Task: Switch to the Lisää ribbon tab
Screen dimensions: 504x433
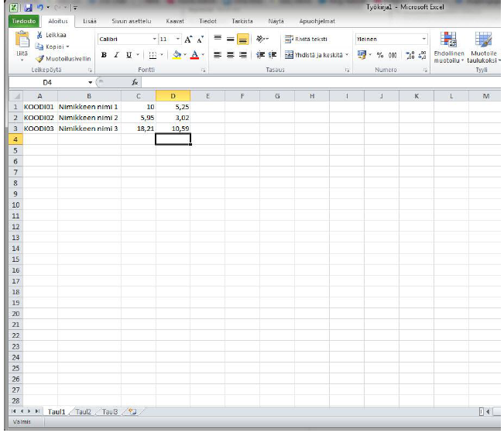Action: point(90,21)
